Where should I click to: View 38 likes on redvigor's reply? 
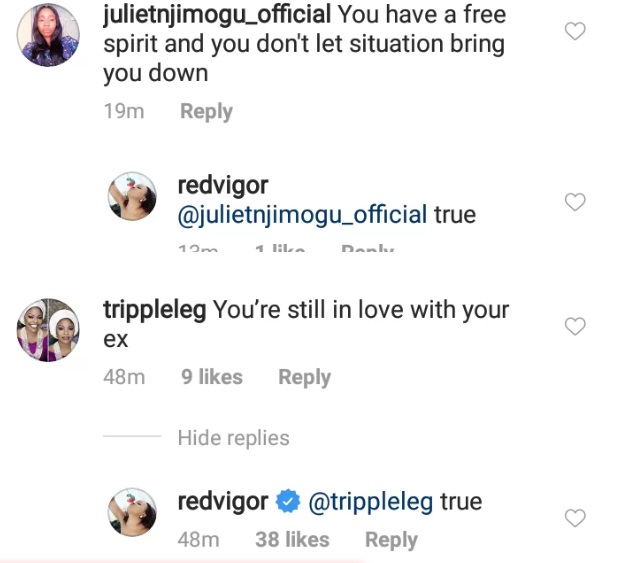(292, 540)
